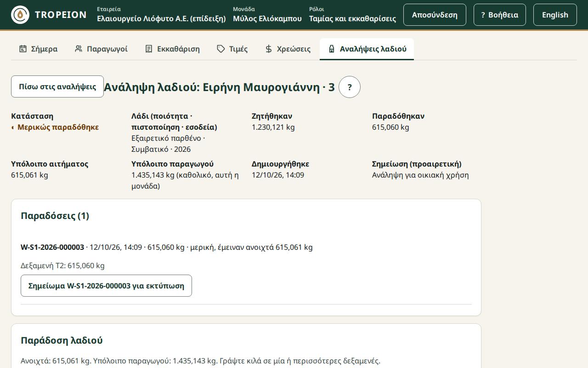The height and width of the screenshot is (368, 588).
Task: Click the requested amount 1.230,121 kg
Action: click(x=273, y=127)
